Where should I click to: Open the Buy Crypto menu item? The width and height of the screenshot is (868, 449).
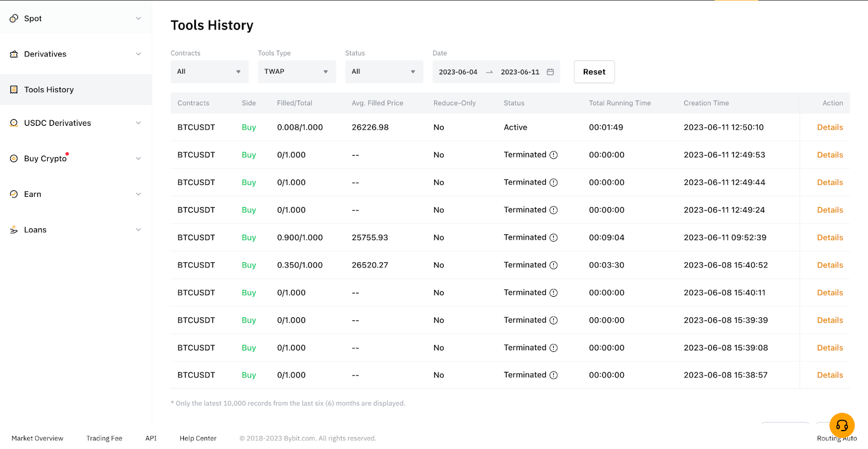[46, 158]
